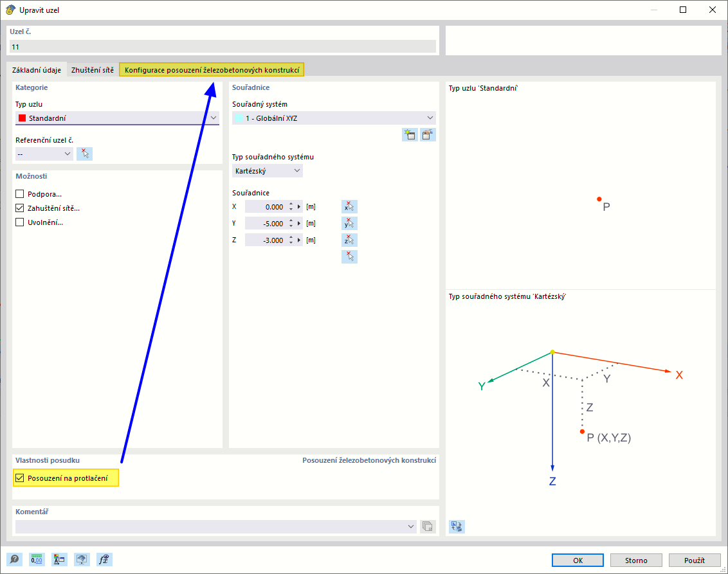
Task: Pick Y coordinate graphically icon
Action: click(x=349, y=223)
